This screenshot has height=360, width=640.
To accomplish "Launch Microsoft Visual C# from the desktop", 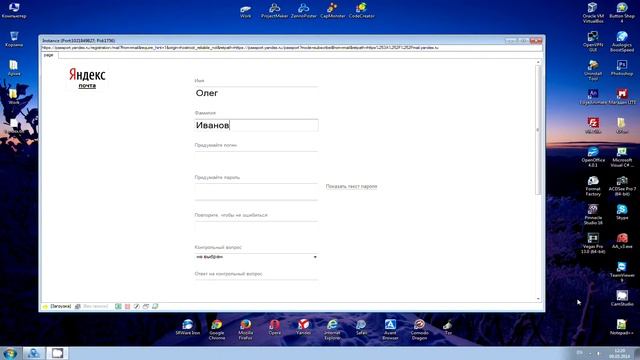I will 622,157.
